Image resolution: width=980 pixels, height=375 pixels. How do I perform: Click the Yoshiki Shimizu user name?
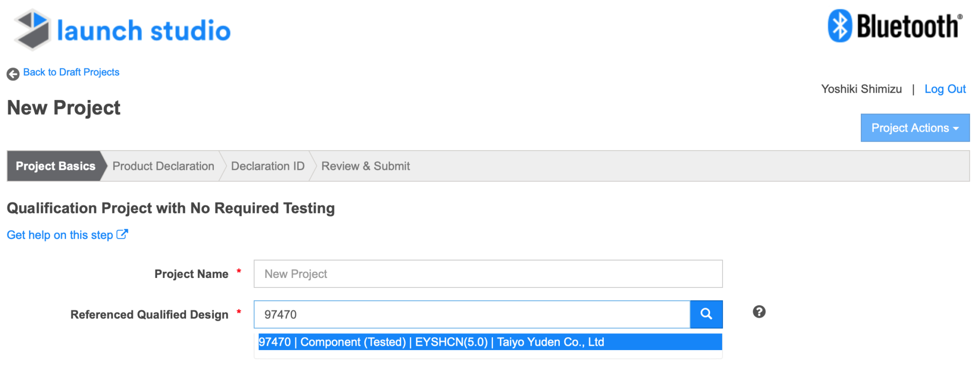click(x=861, y=89)
